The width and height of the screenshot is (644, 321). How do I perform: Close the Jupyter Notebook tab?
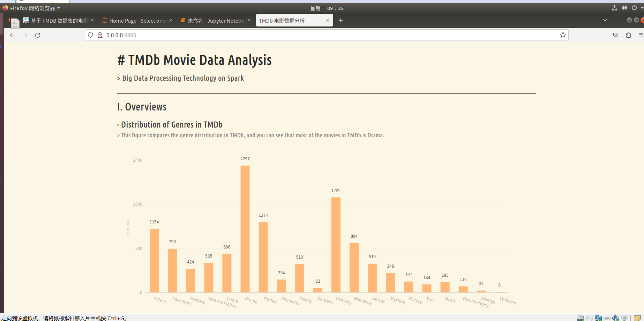click(x=249, y=20)
